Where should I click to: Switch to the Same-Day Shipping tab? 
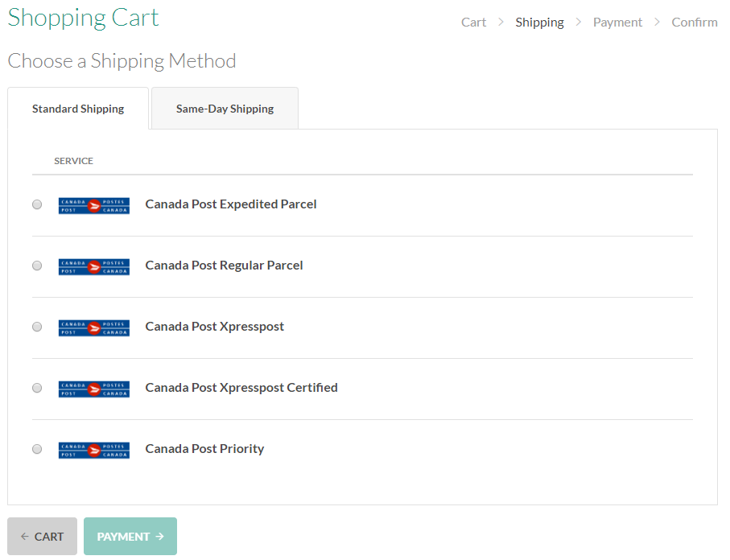point(225,109)
